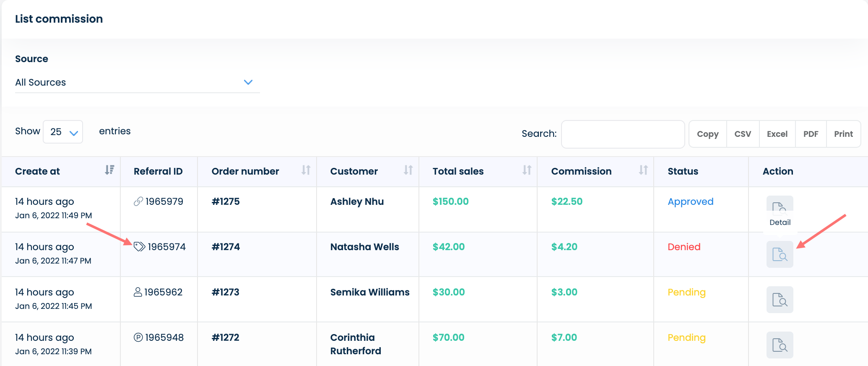Download the list as PDF
868x366 pixels.
[x=811, y=134]
